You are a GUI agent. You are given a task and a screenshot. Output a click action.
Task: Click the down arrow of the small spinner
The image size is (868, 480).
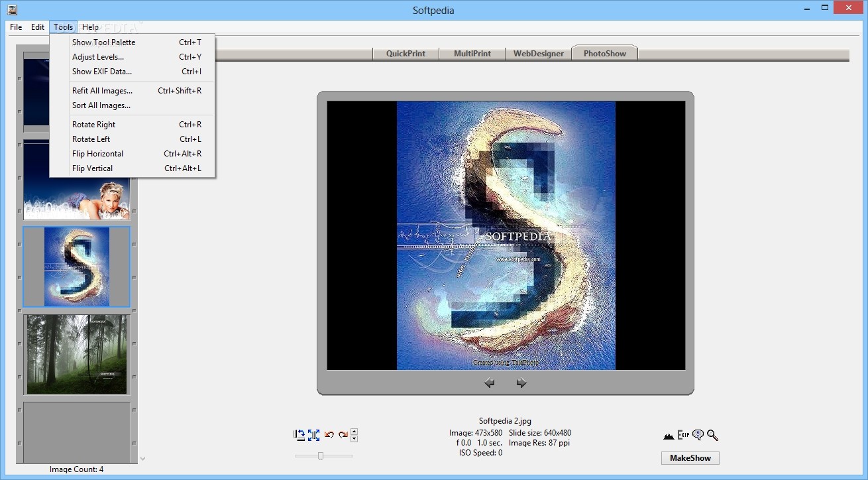[x=354, y=438]
